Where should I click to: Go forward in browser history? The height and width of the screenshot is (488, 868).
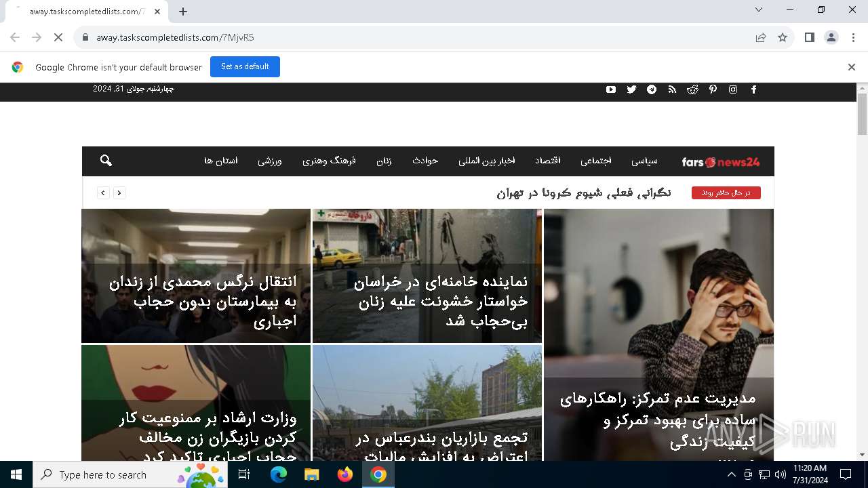[x=37, y=37]
